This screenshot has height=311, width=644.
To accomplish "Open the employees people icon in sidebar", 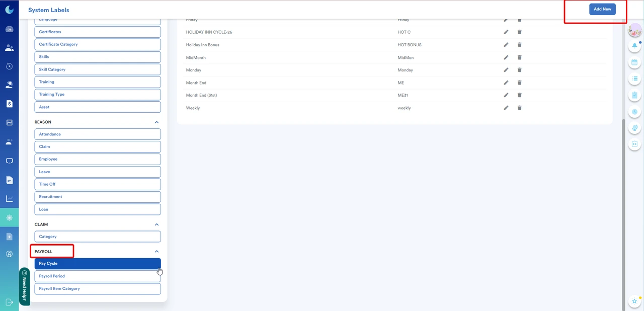I will 9,48.
